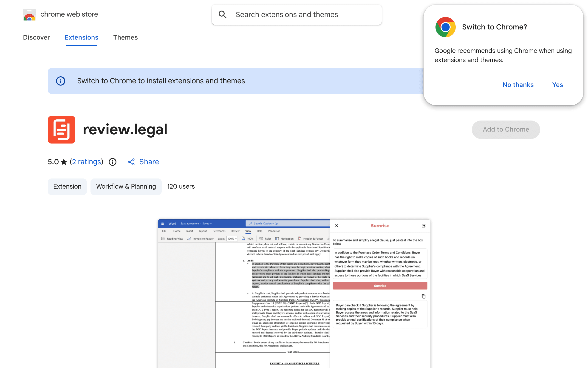This screenshot has width=588, height=368.
Task: Click the Chrome logo in the popup
Action: point(445,27)
